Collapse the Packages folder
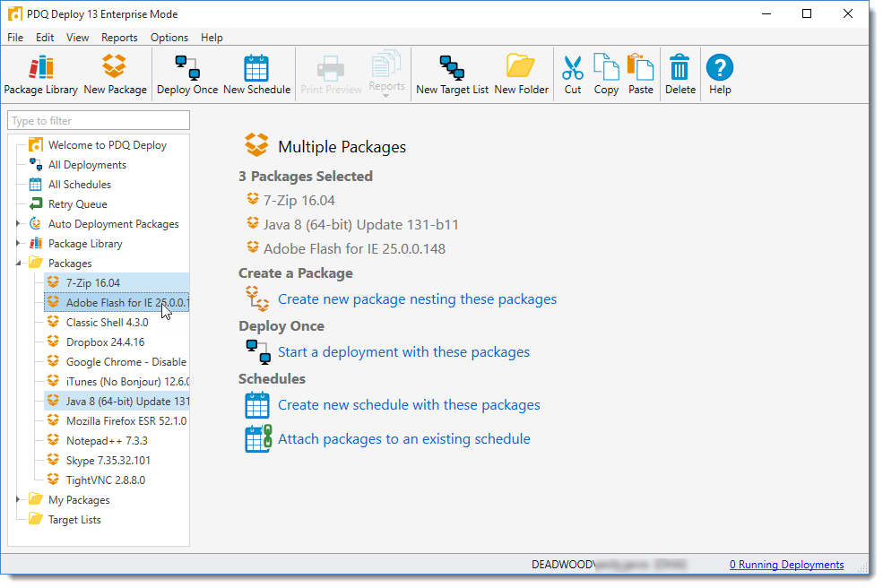 coord(18,263)
